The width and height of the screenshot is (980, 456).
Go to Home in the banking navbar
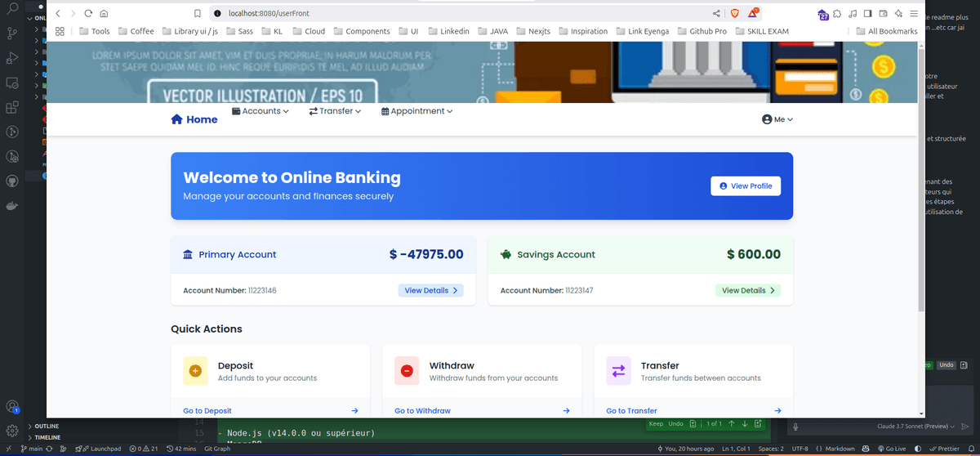194,119
